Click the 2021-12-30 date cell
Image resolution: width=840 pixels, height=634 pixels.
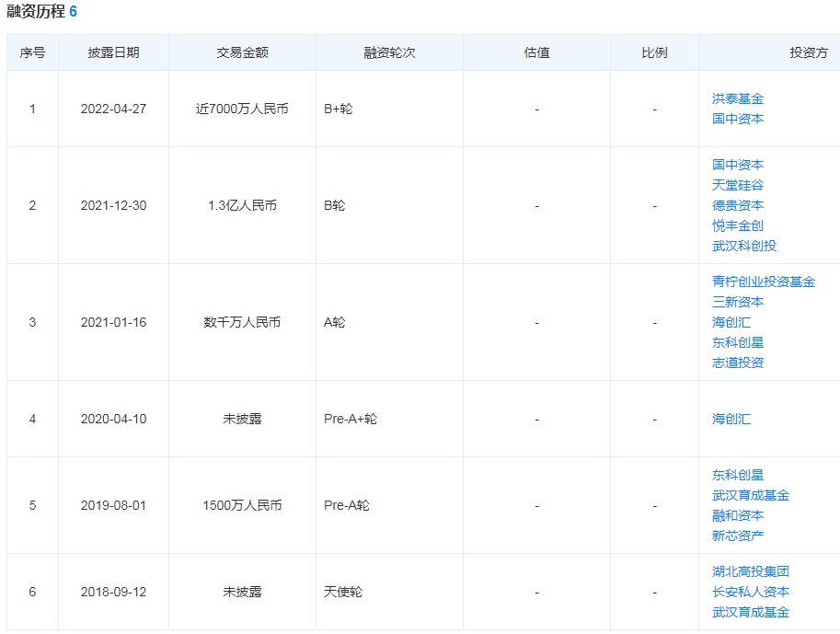point(113,205)
